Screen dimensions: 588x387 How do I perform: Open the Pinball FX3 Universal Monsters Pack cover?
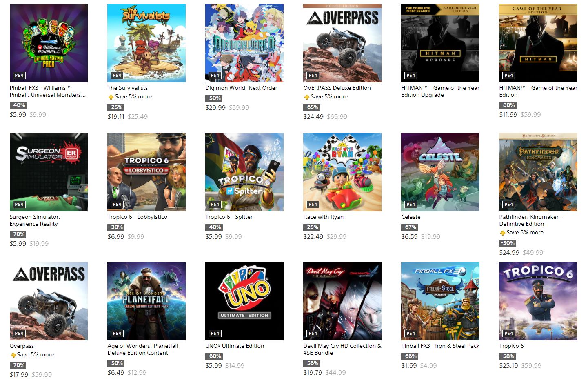point(49,43)
